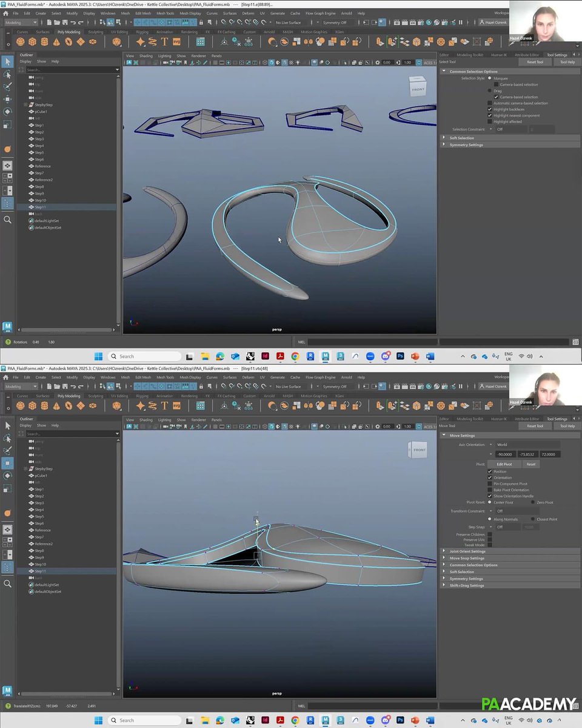Activate Rotate tool in Move Tool window toolbox
Viewport: 582px width, 728px height.
click(7, 476)
